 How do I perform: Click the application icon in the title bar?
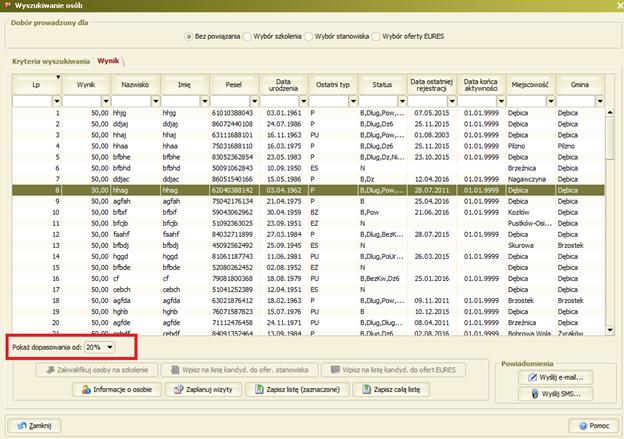coord(7,5)
